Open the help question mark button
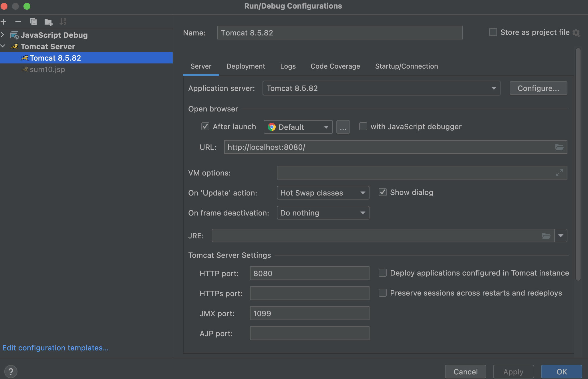 (x=11, y=372)
